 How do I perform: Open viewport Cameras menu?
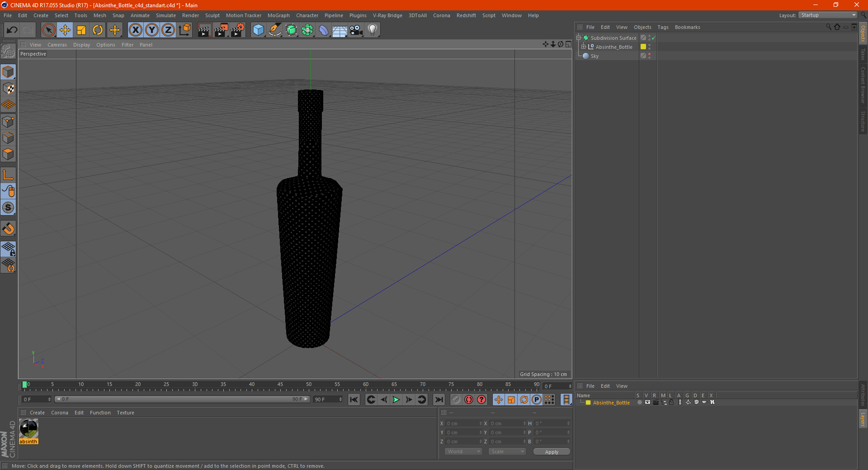pos(57,45)
